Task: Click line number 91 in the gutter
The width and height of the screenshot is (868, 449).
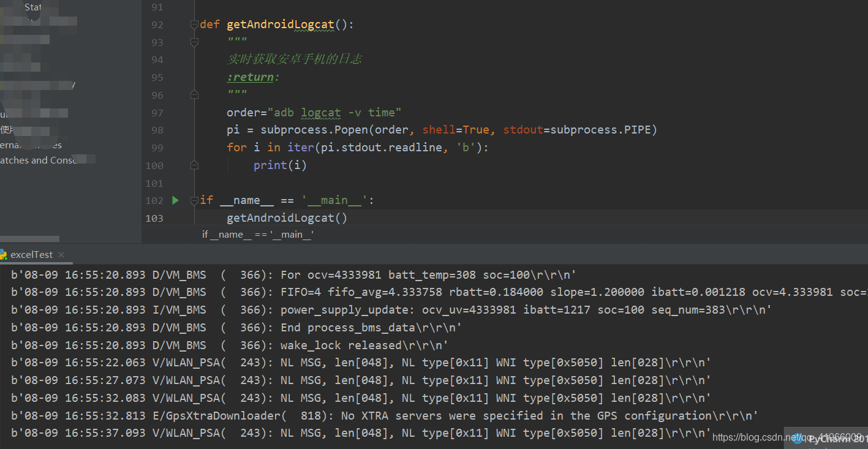Action: [x=157, y=7]
